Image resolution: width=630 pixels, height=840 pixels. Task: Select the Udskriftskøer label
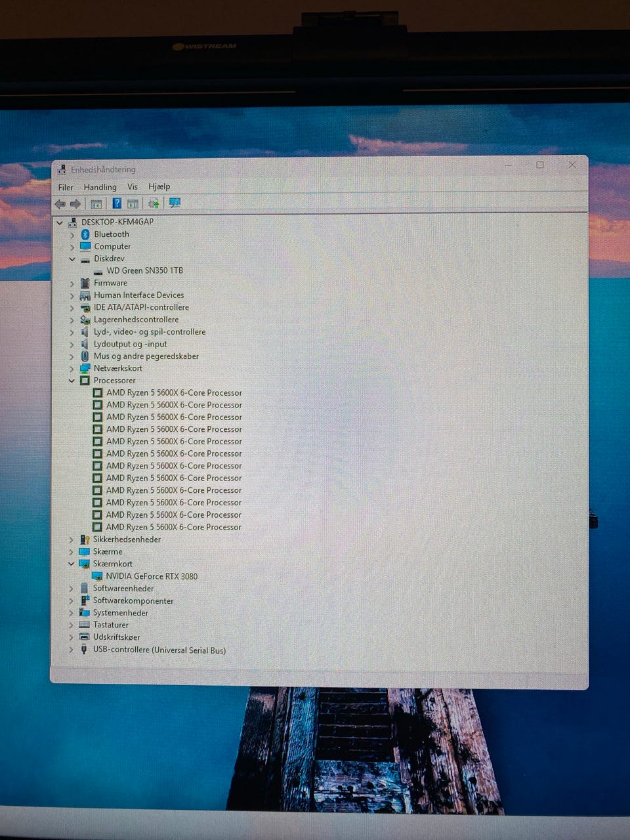click(116, 637)
